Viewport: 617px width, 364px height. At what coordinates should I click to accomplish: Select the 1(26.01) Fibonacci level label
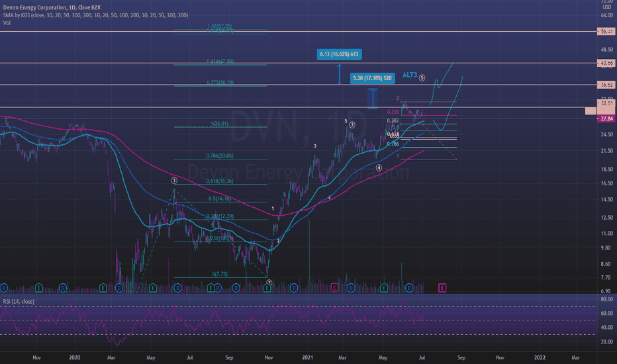click(220, 124)
